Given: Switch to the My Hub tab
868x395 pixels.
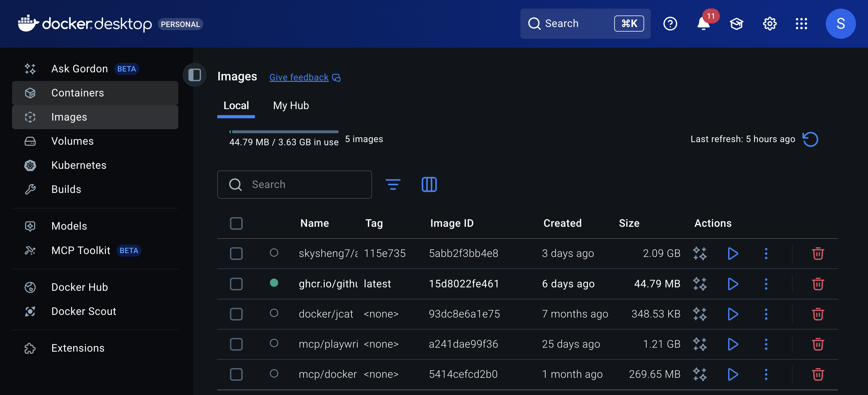Looking at the screenshot, I should (291, 105).
